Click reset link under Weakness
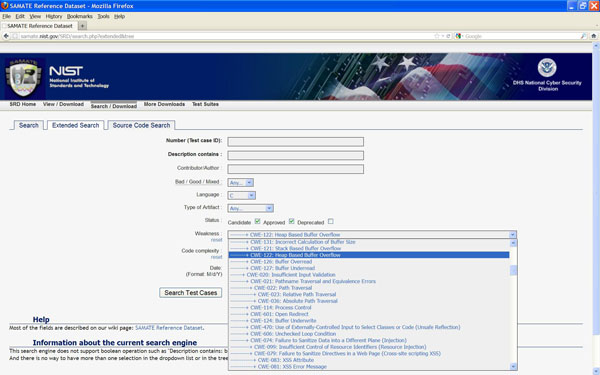 (x=216, y=240)
